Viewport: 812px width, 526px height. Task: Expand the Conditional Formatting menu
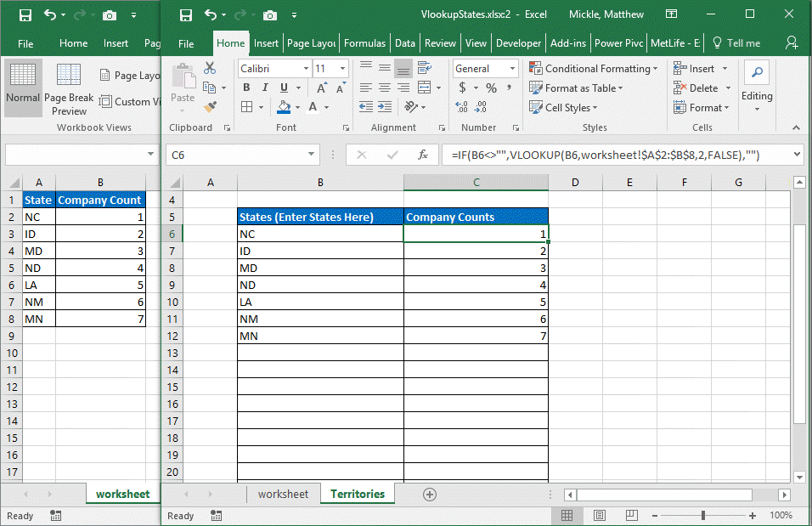tap(593, 69)
